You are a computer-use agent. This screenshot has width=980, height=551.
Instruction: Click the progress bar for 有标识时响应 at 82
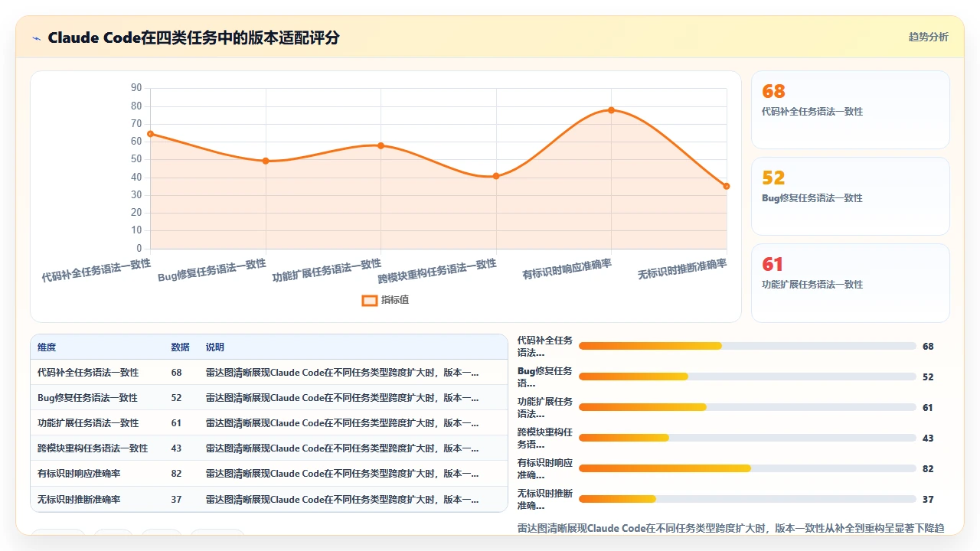tap(747, 468)
